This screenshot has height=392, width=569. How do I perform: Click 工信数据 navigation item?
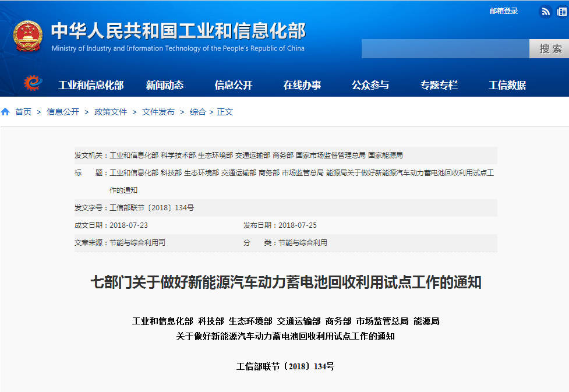pyautogui.click(x=507, y=85)
